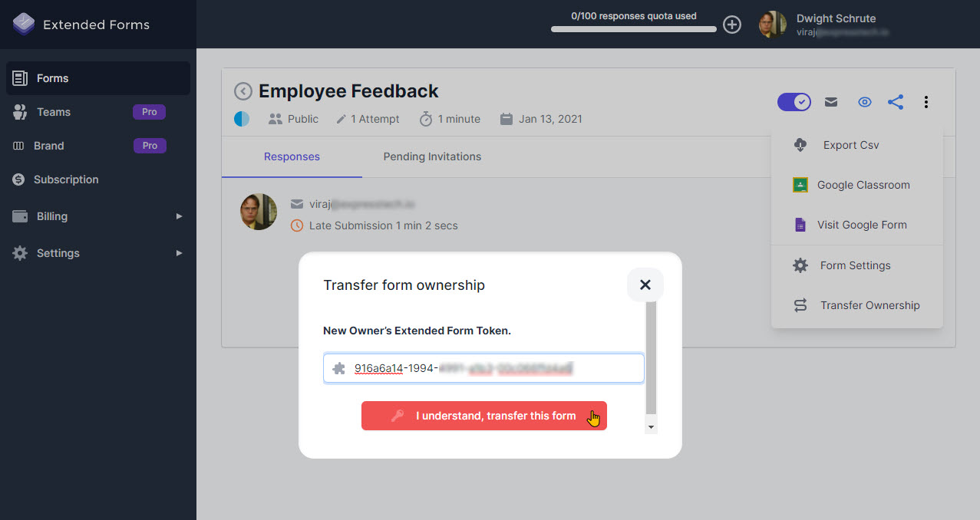980x520 pixels.
Task: Open the share form icon
Action: point(896,101)
